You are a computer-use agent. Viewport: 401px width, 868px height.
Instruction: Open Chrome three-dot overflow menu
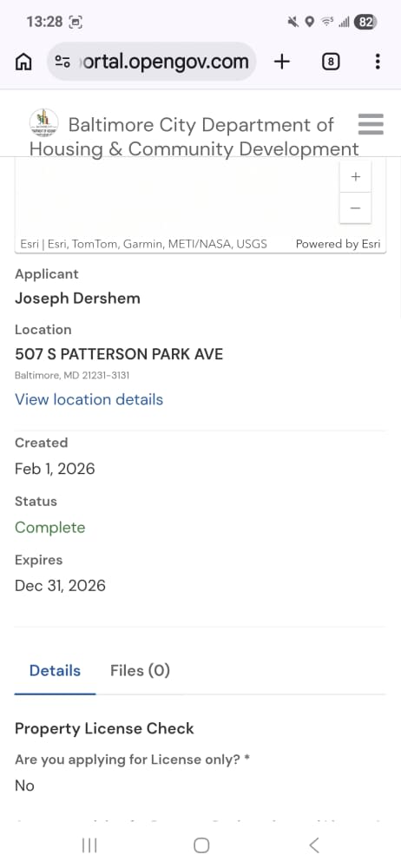[378, 62]
